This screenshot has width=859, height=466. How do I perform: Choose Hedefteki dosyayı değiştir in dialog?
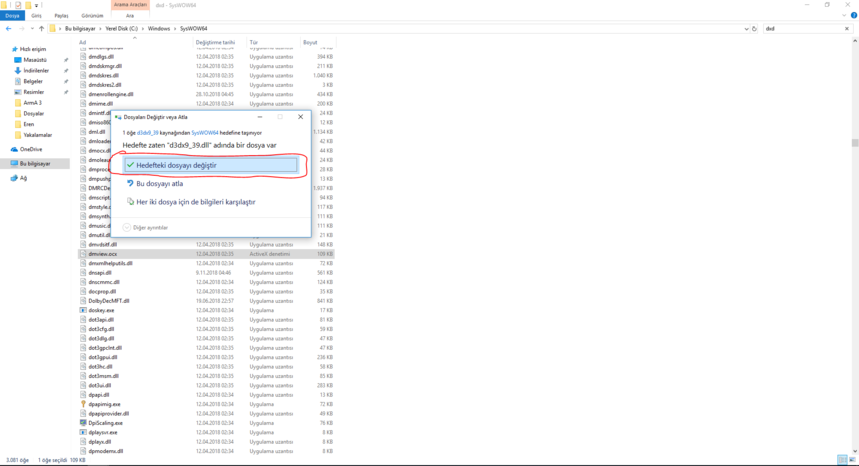coord(210,165)
